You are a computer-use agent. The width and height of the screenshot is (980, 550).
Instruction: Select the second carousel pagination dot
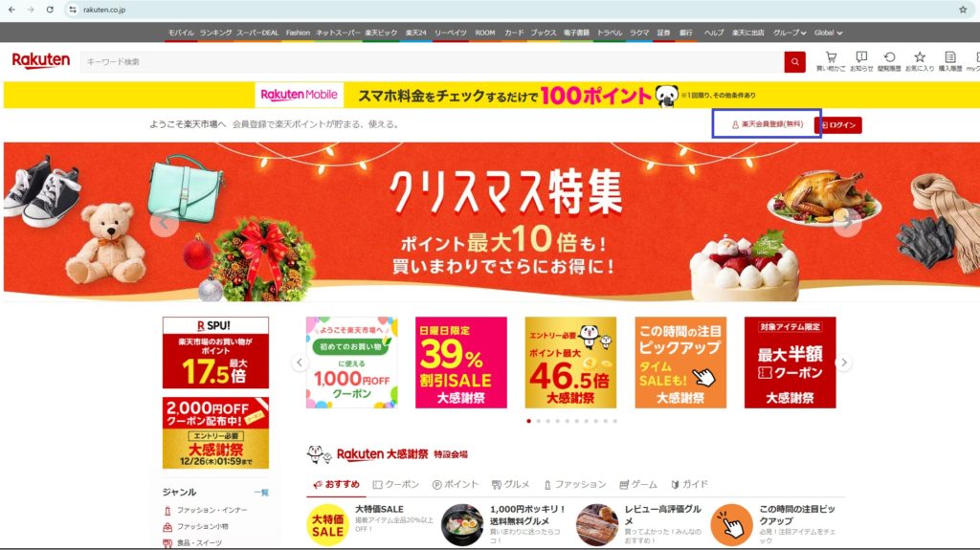coord(539,421)
